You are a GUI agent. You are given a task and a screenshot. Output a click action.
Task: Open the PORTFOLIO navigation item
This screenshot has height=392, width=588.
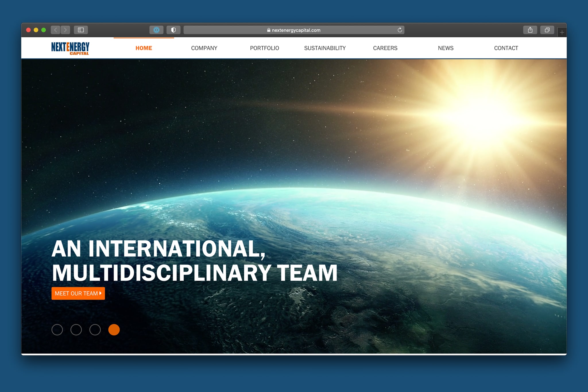point(264,48)
